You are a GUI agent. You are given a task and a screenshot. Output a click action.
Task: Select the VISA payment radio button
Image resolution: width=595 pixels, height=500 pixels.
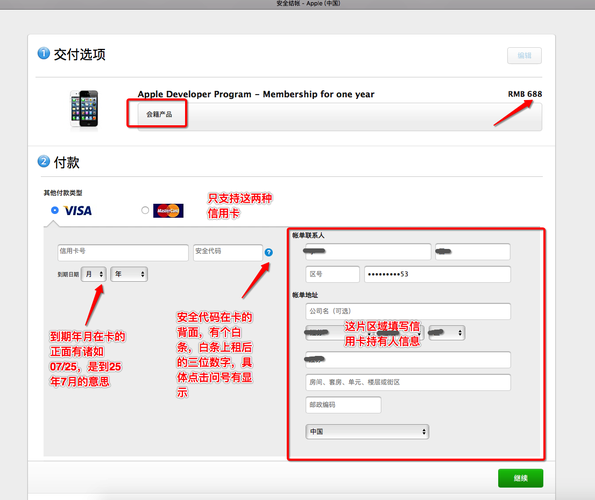55,210
